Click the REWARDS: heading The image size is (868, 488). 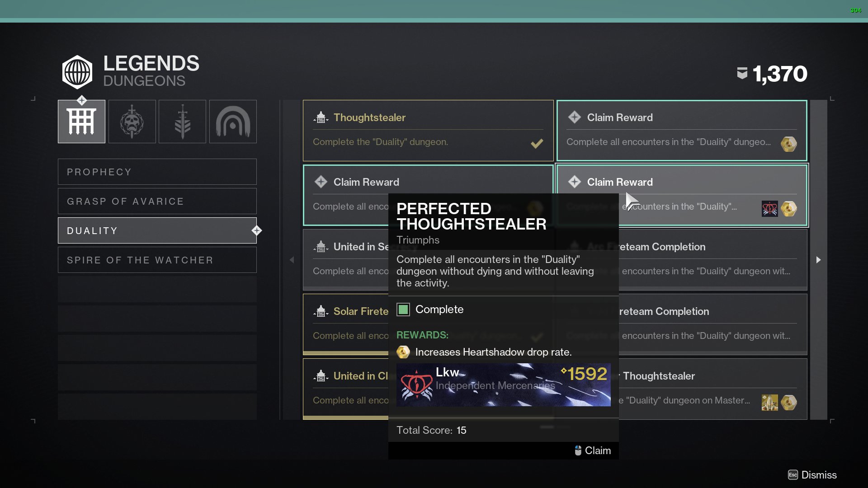(422, 335)
